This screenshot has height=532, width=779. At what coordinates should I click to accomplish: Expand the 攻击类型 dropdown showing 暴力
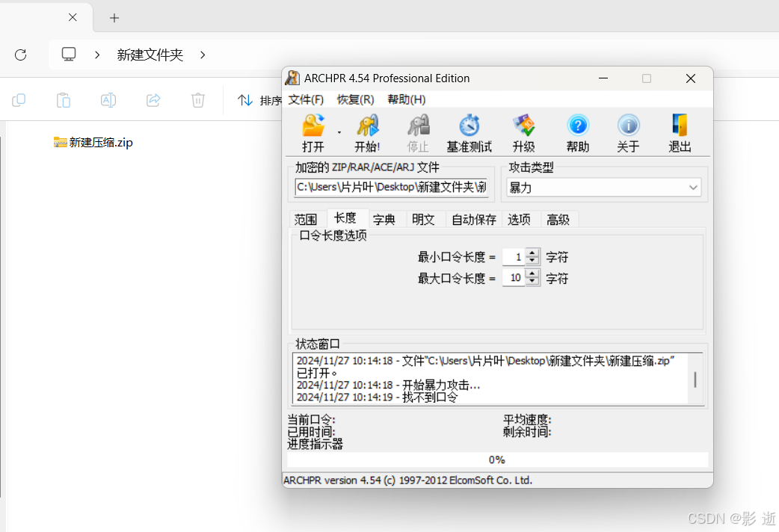pos(603,188)
